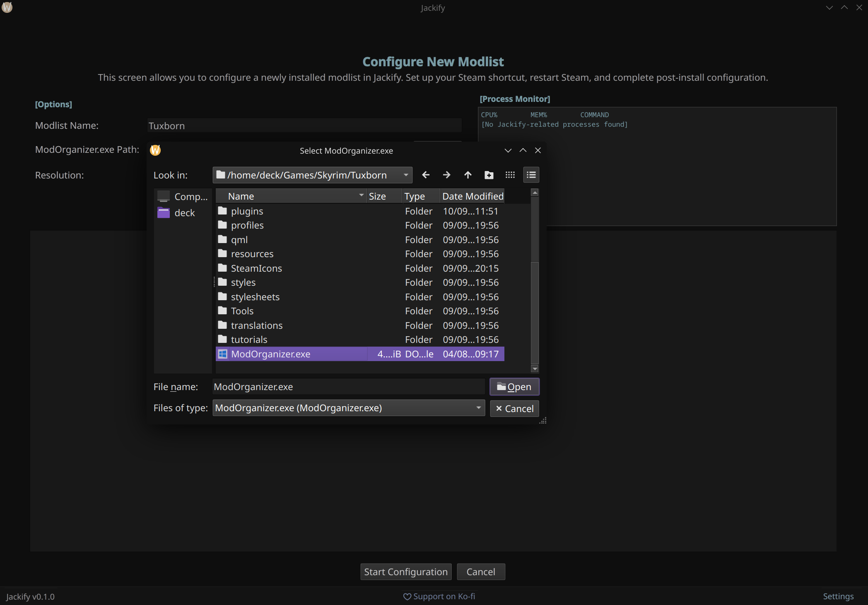Click the file list scrollbar down arrow
This screenshot has width=868, height=605.
(535, 369)
